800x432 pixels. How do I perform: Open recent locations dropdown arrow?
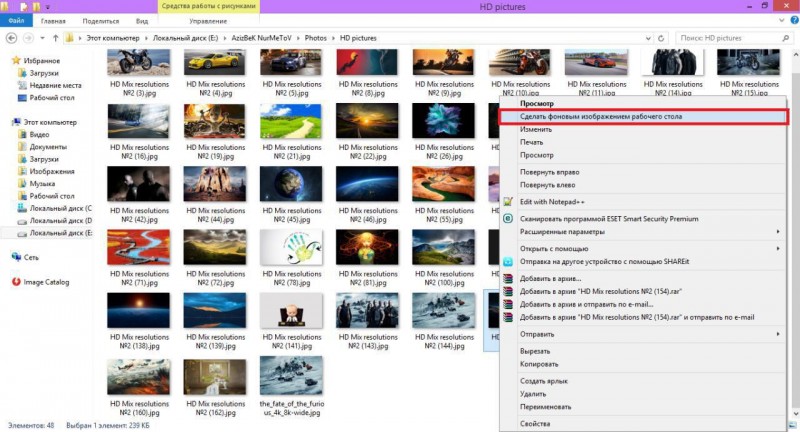tap(42, 38)
